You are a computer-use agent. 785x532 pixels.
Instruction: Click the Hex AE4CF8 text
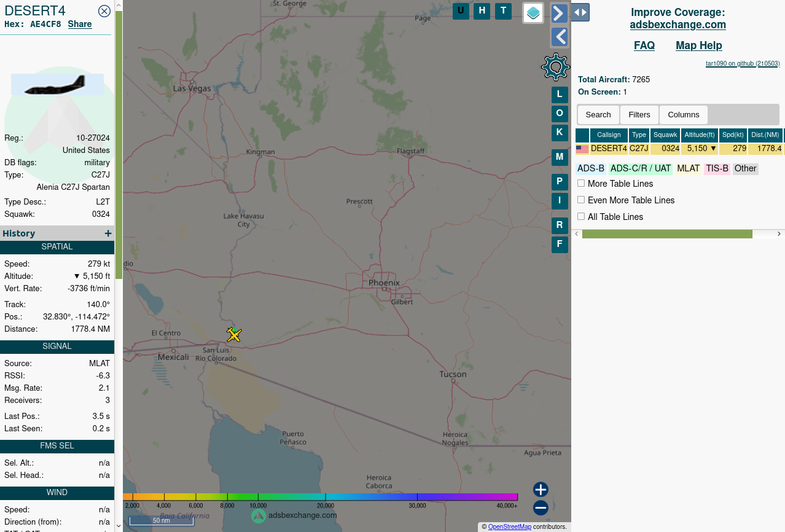click(x=33, y=24)
